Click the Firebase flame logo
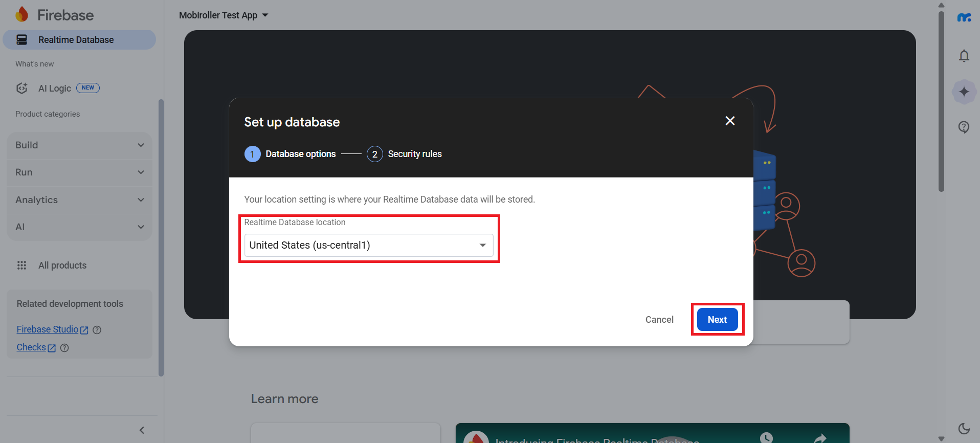Screen dimensions: 980x443 [x=22, y=15]
